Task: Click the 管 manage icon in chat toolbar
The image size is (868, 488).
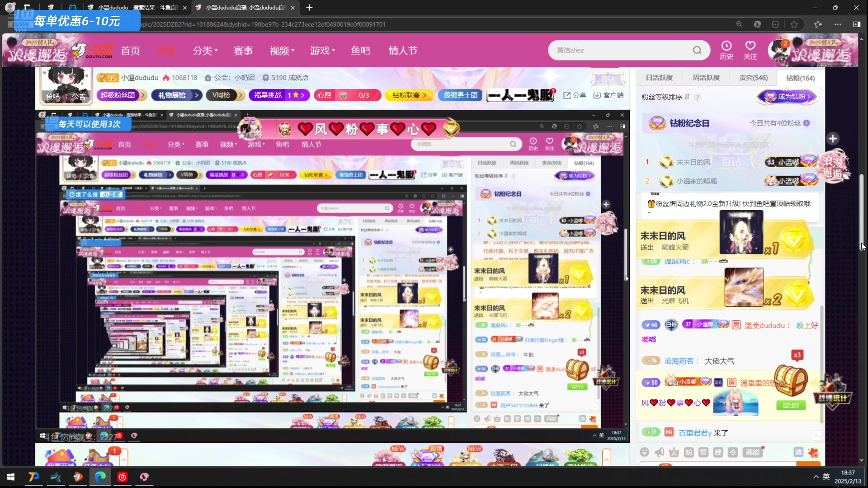Action: pyautogui.click(x=703, y=452)
